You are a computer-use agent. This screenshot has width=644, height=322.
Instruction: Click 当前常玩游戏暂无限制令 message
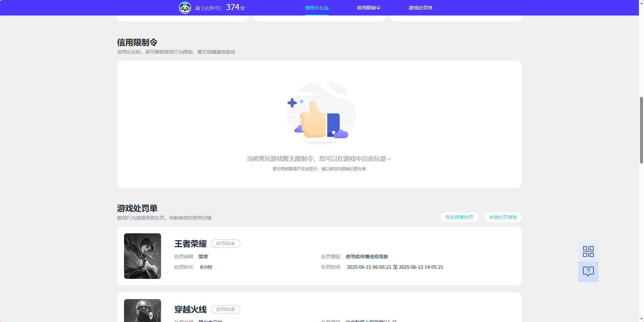click(x=319, y=159)
